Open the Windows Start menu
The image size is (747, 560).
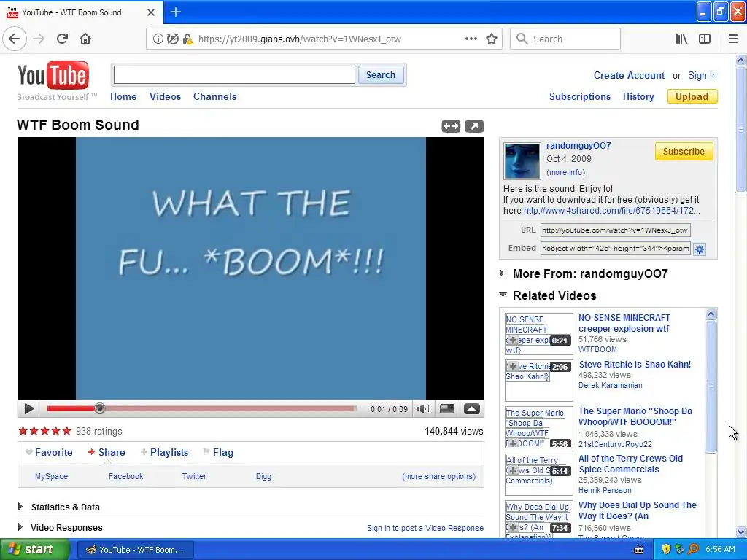[34, 550]
